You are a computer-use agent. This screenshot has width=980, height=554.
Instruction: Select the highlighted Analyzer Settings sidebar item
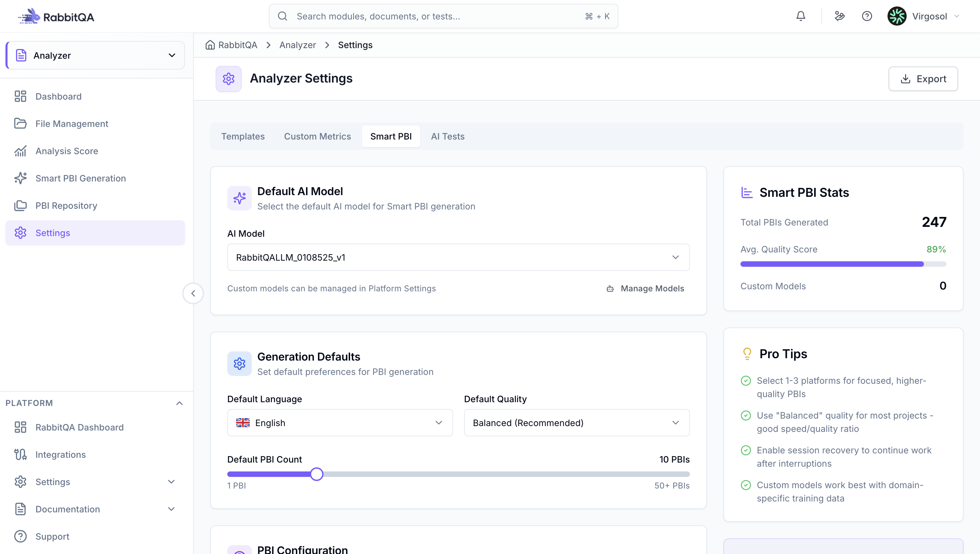point(95,233)
